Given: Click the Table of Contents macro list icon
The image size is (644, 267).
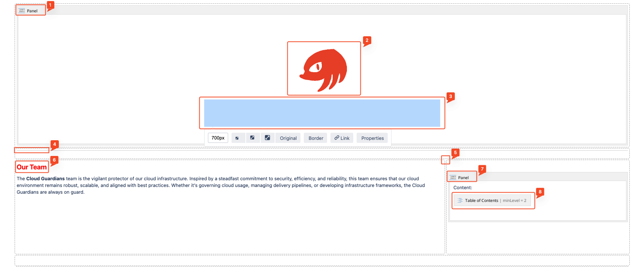Looking at the screenshot, I should 460,200.
